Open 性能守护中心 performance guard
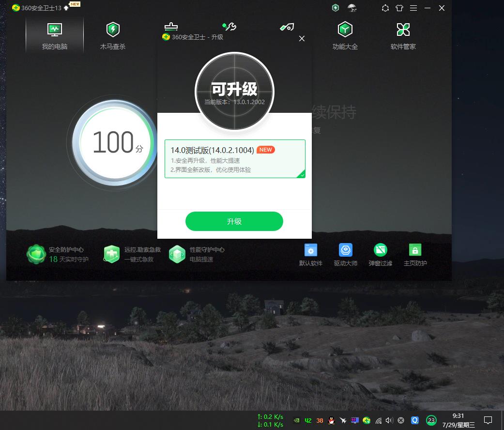The width and height of the screenshot is (504, 430). pos(197,254)
